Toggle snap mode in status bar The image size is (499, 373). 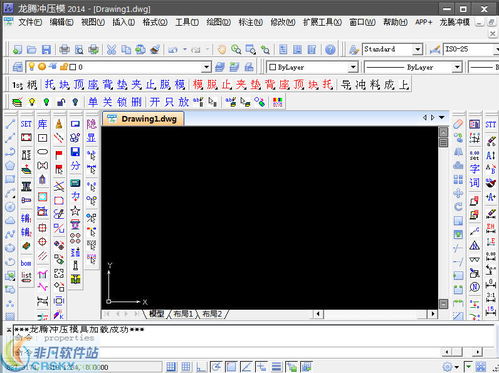click(x=171, y=367)
